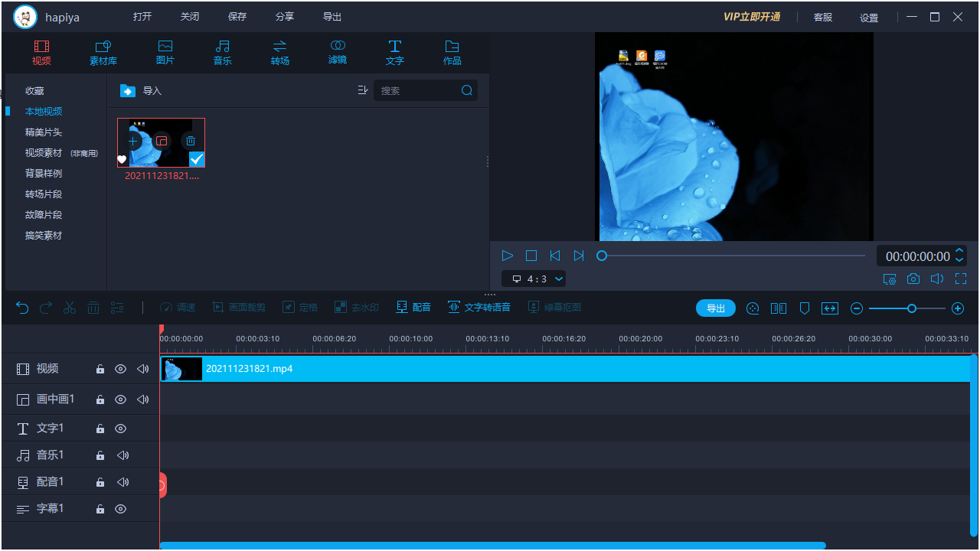Add clip to timeline with plus icon
The height and width of the screenshot is (551, 980).
pos(133,141)
